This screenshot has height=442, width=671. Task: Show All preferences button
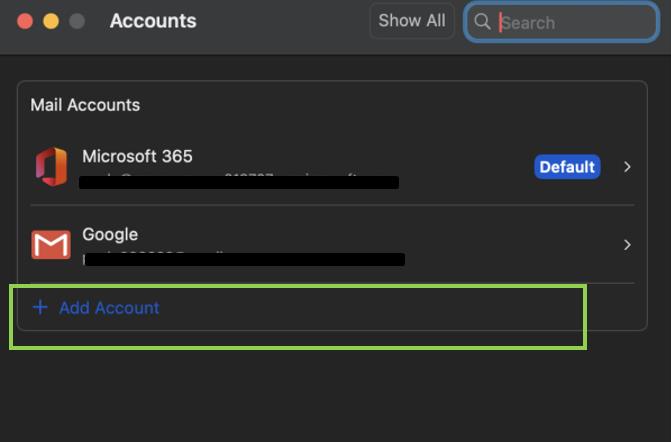(412, 21)
